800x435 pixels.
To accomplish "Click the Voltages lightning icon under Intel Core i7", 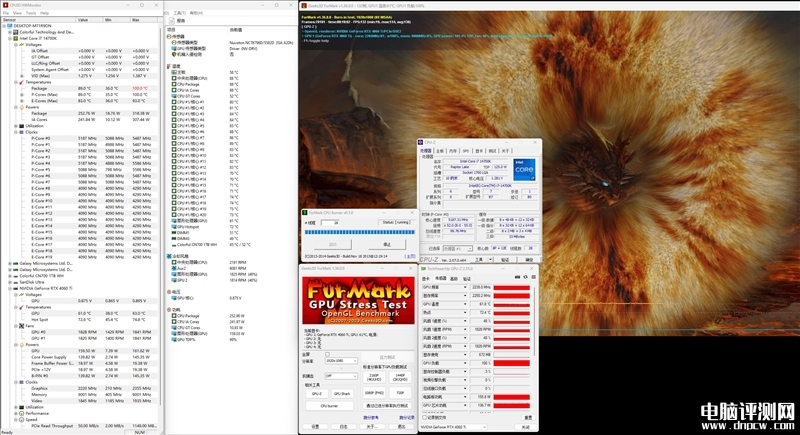I will point(22,44).
